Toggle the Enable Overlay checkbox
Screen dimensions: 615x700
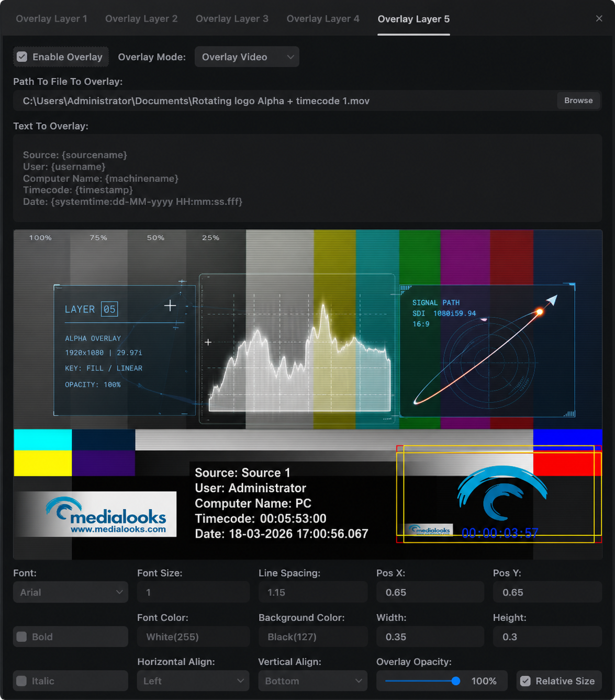(x=22, y=57)
